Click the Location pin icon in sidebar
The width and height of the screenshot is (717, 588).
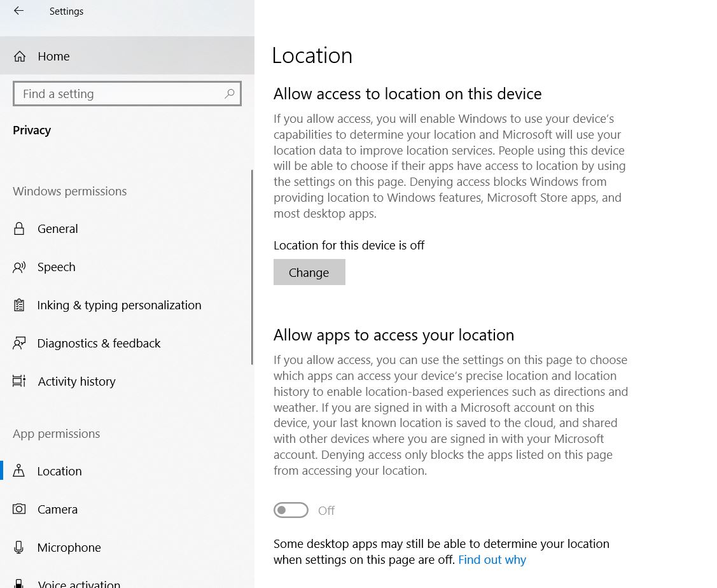pos(19,471)
